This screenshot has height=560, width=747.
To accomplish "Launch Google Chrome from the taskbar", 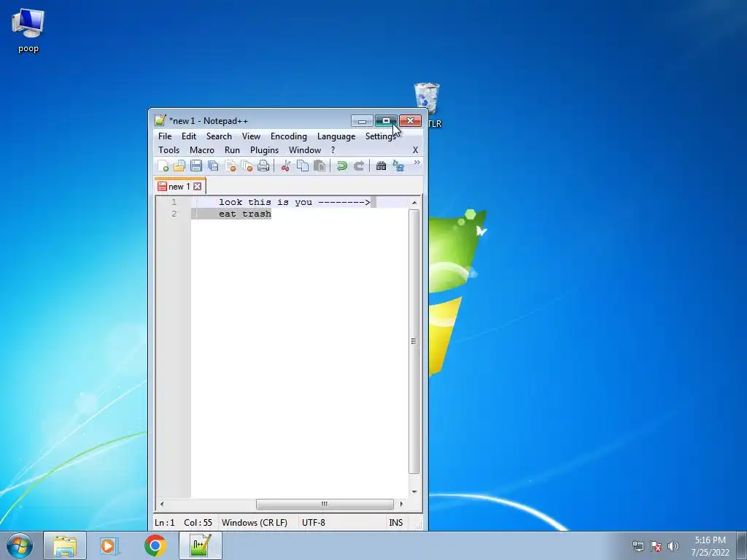I will pos(155,545).
